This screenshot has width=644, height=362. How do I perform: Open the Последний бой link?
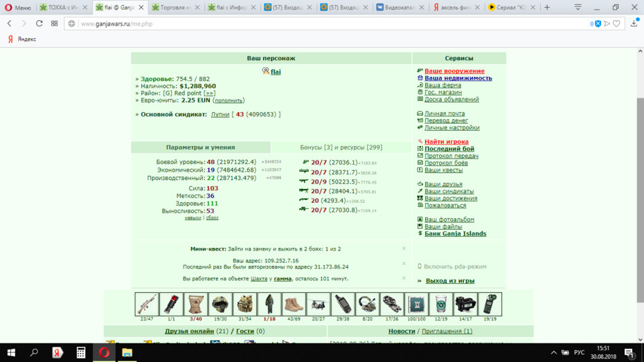(x=449, y=149)
